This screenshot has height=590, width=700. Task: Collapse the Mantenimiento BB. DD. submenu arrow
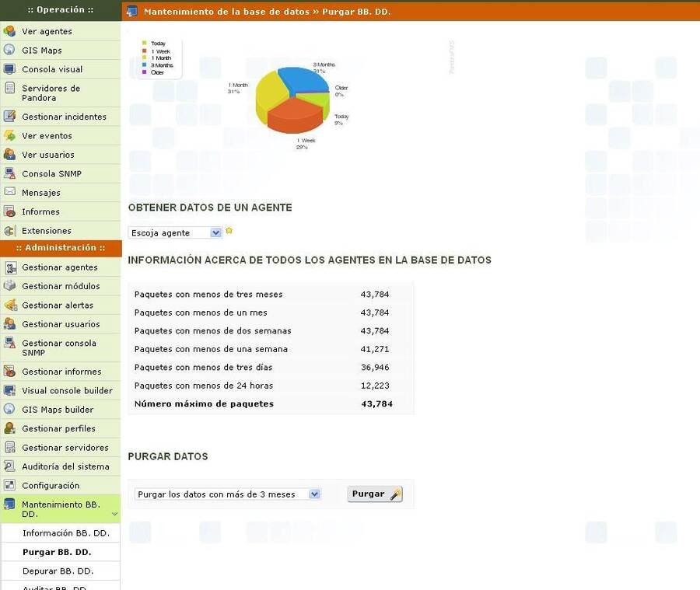(115, 515)
